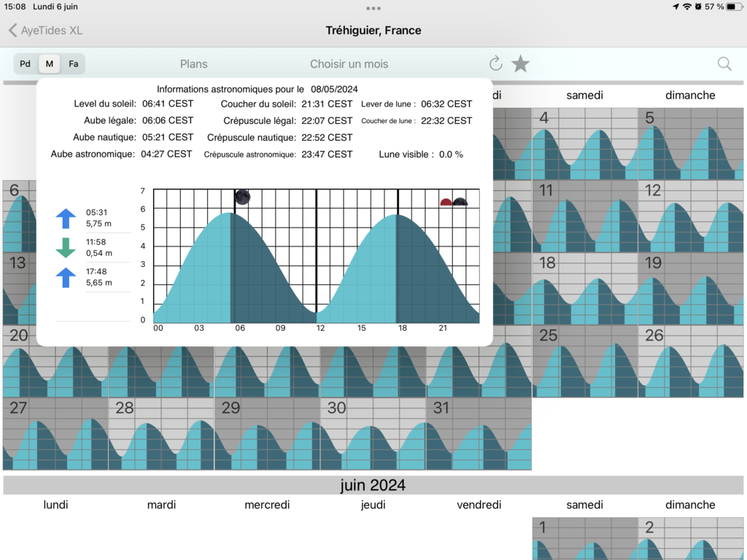Open the day 30 tide thumbnail
The width and height of the screenshot is (747, 560).
[373, 433]
